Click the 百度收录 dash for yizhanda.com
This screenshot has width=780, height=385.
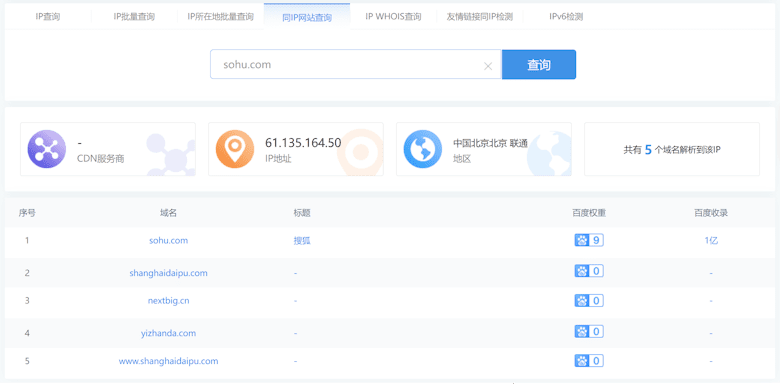click(711, 333)
